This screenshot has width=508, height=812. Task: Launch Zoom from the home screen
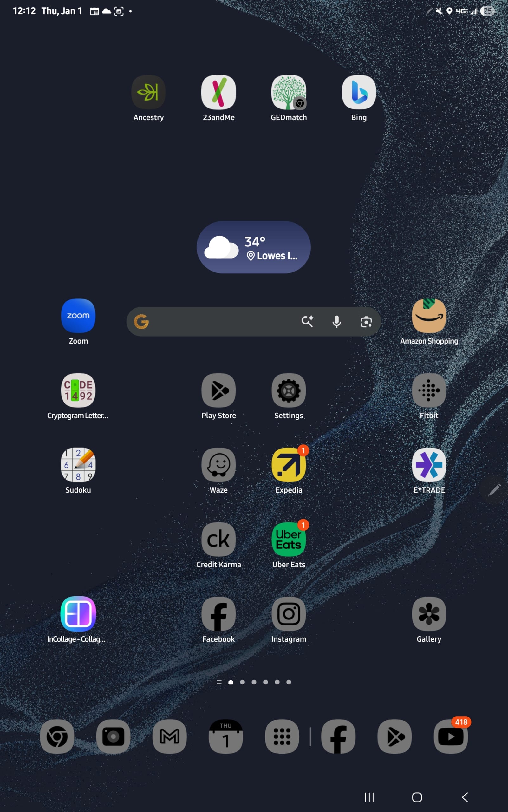click(78, 316)
